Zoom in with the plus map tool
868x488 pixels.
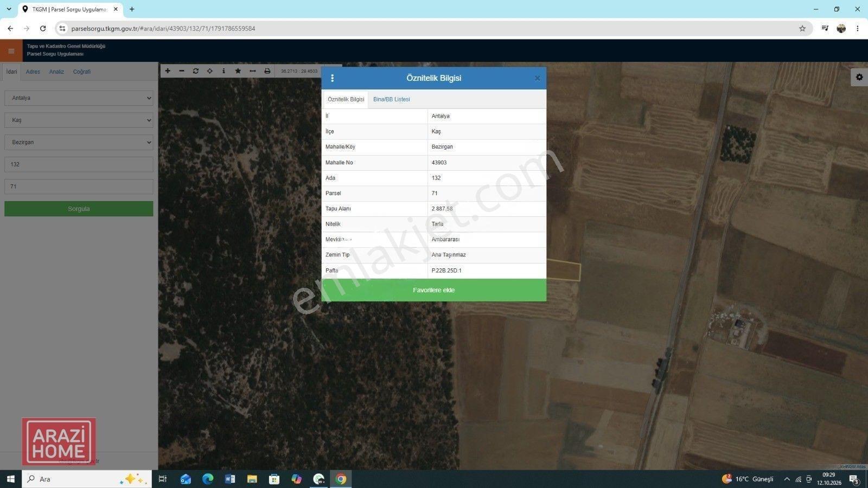(x=168, y=71)
